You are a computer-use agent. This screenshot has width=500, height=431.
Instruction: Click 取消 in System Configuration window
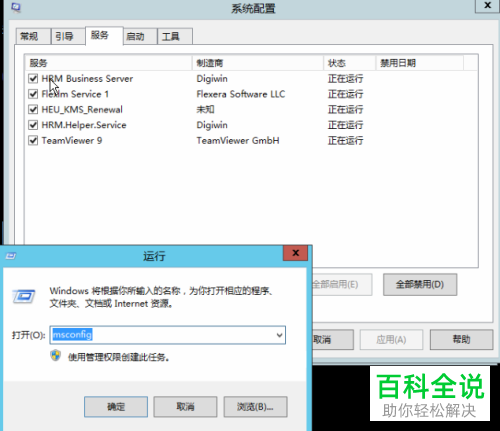tap(333, 340)
